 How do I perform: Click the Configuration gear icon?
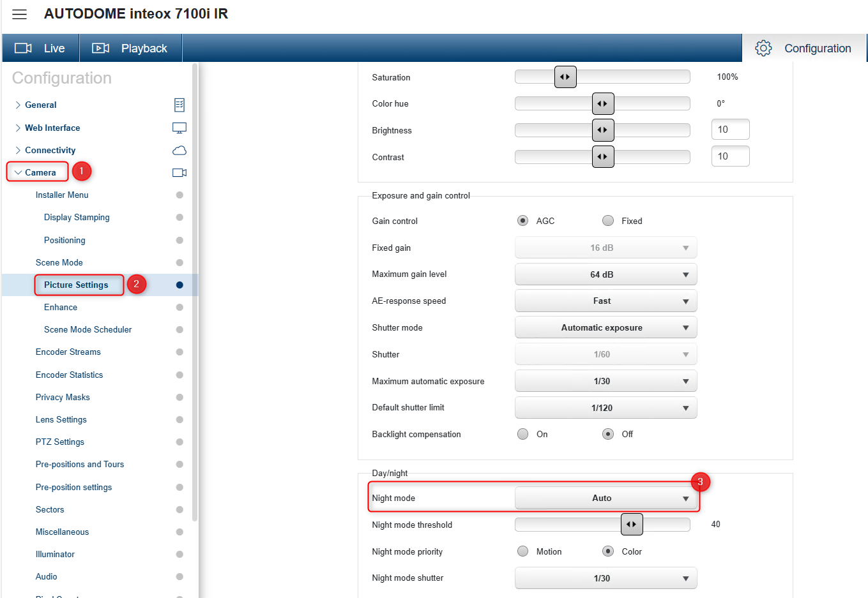(763, 49)
